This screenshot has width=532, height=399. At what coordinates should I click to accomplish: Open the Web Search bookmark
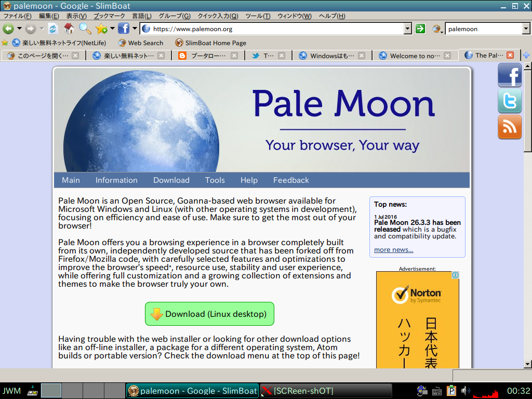coord(141,43)
